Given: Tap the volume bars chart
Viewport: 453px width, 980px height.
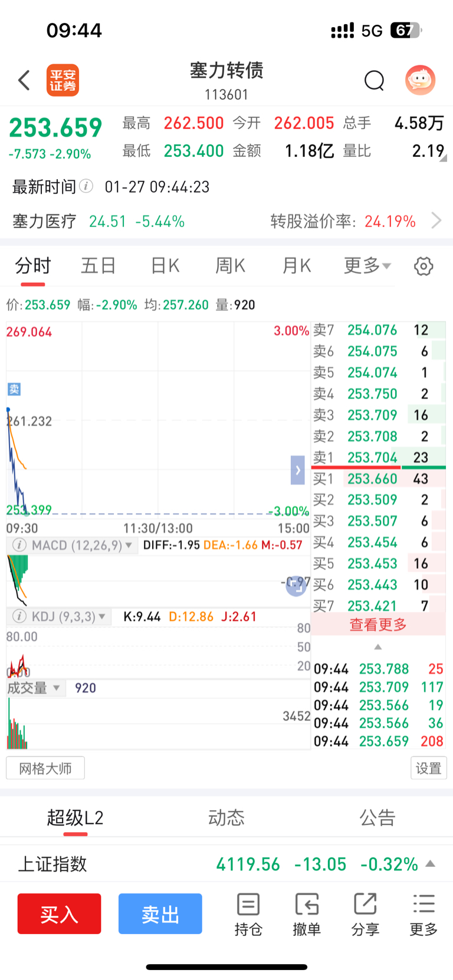Looking at the screenshot, I should (x=157, y=724).
